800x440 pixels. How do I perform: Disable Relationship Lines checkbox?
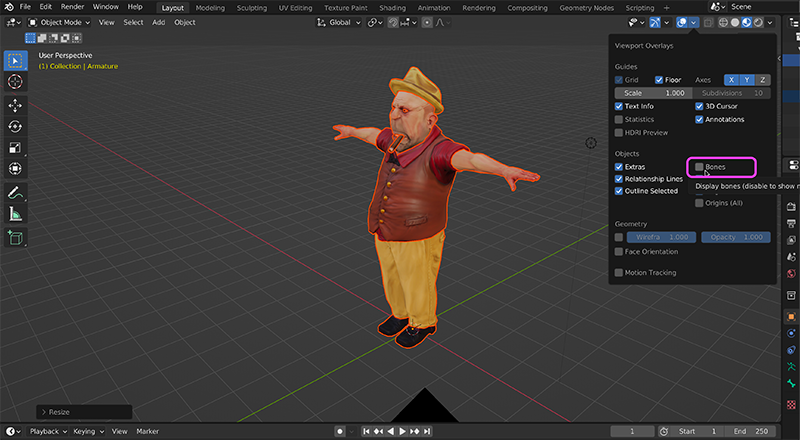click(x=618, y=179)
